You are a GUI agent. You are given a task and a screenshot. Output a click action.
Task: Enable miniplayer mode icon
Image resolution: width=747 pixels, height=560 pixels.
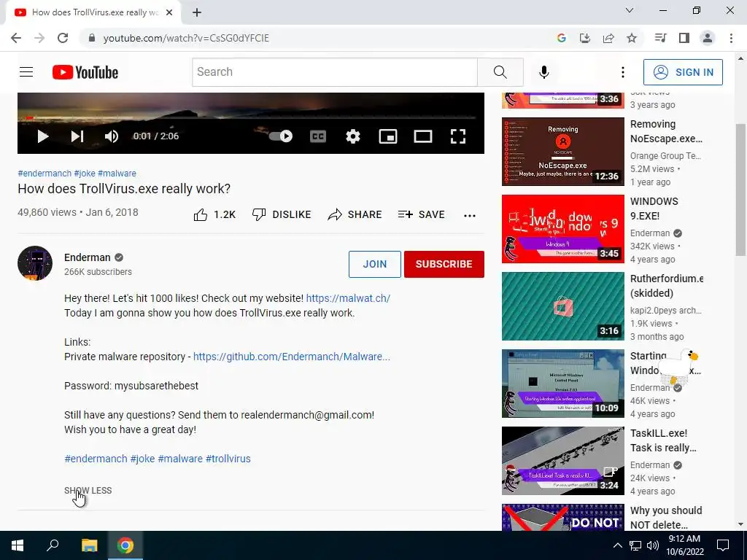pyautogui.click(x=388, y=136)
